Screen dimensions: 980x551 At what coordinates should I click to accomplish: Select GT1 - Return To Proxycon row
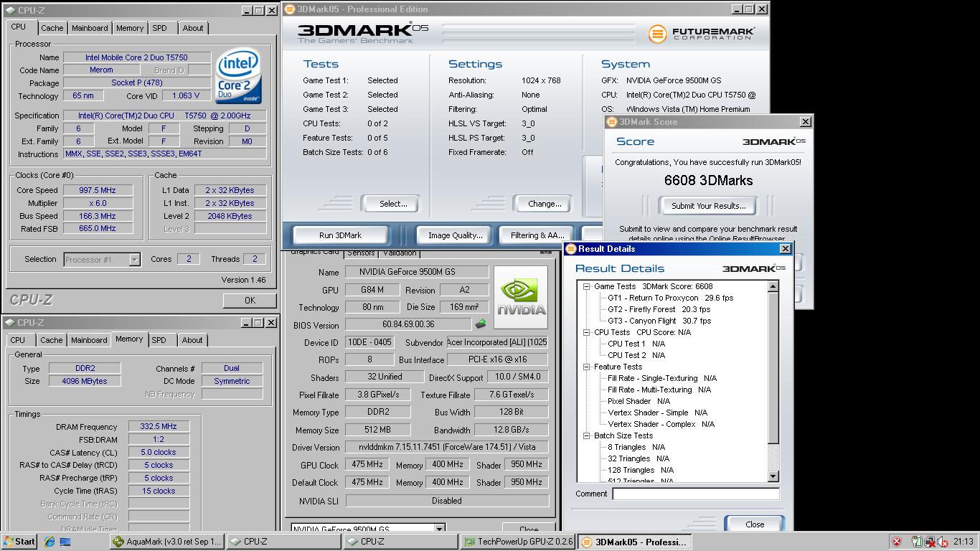670,298
